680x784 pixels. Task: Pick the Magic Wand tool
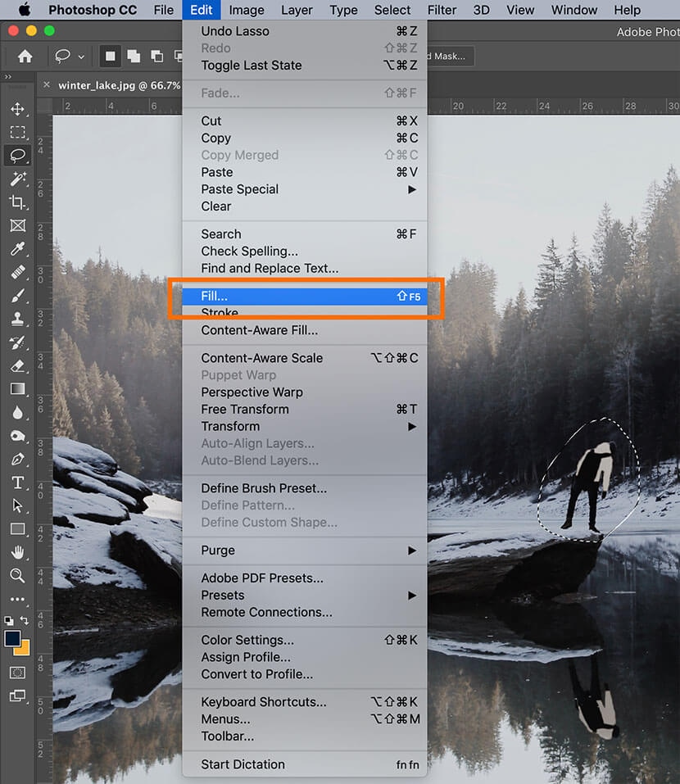(17, 179)
